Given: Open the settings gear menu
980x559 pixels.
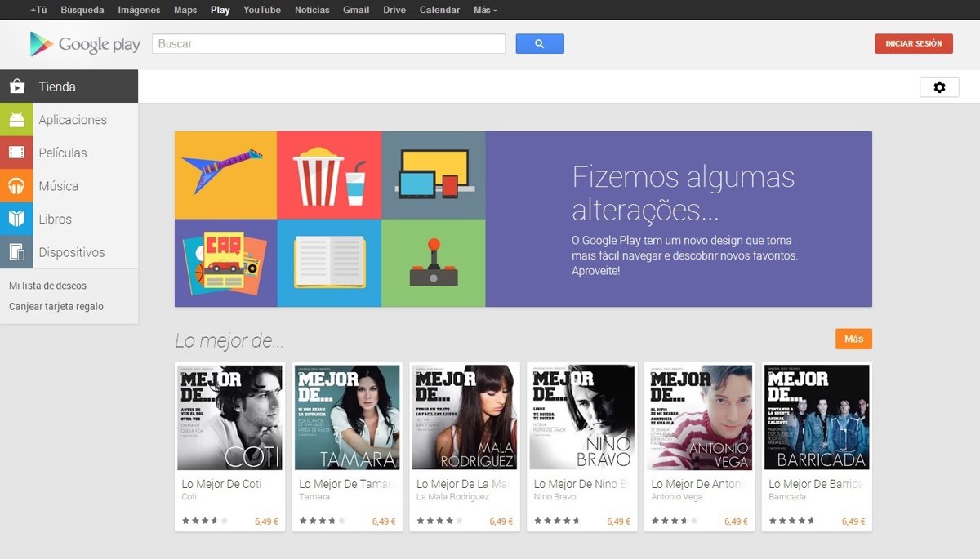Looking at the screenshot, I should pos(939,87).
